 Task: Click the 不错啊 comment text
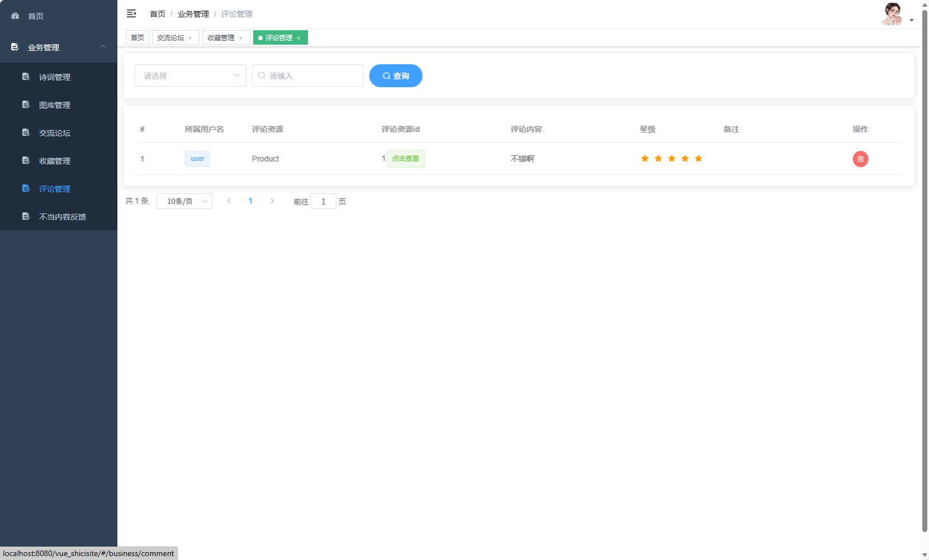pos(522,159)
